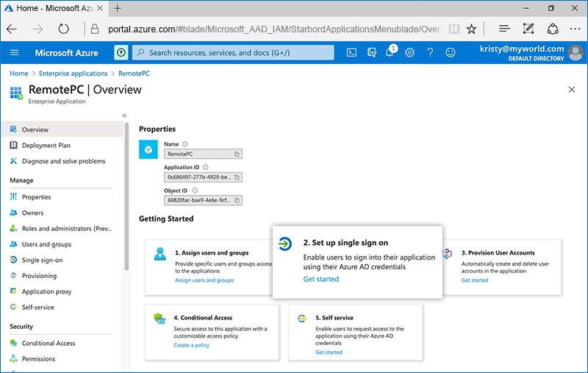Open Azure Cloud Shell icon

point(352,53)
